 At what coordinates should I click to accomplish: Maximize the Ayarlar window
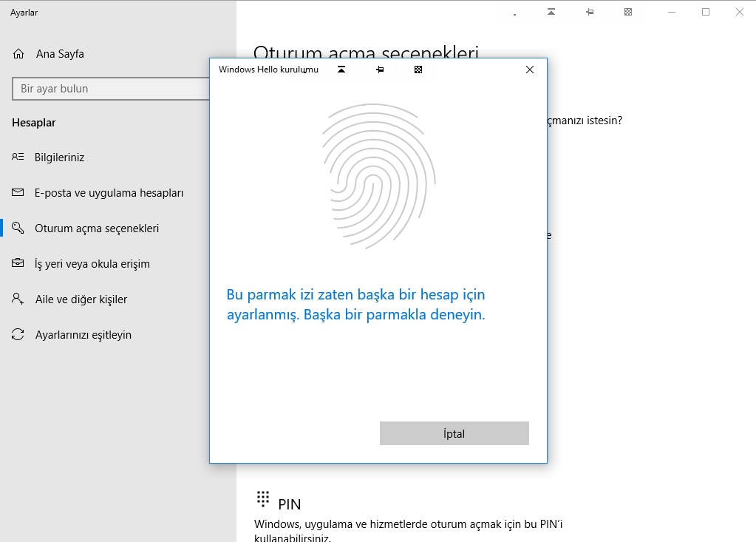pyautogui.click(x=705, y=12)
